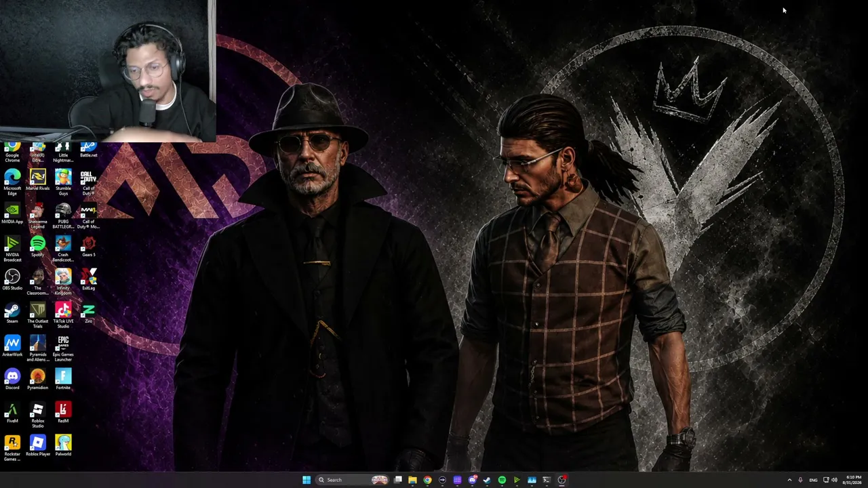This screenshot has width=868, height=488.
Task: Open the ENG language switcher
Action: [813, 480]
